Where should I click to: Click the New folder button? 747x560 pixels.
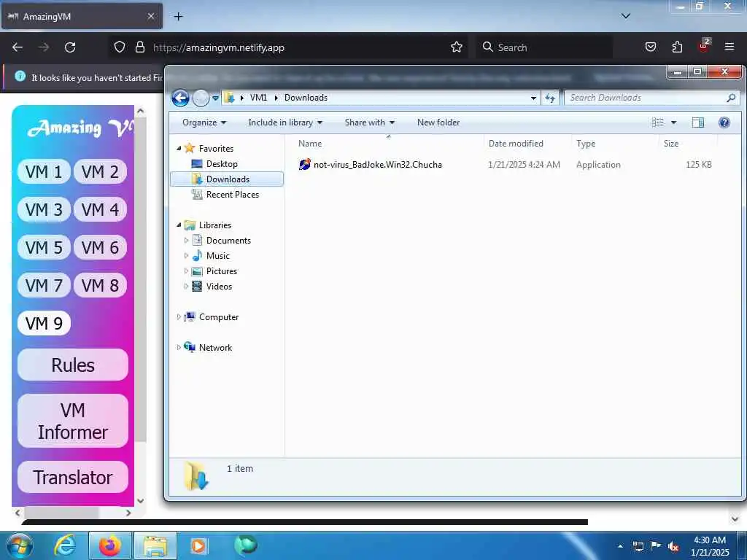(438, 122)
